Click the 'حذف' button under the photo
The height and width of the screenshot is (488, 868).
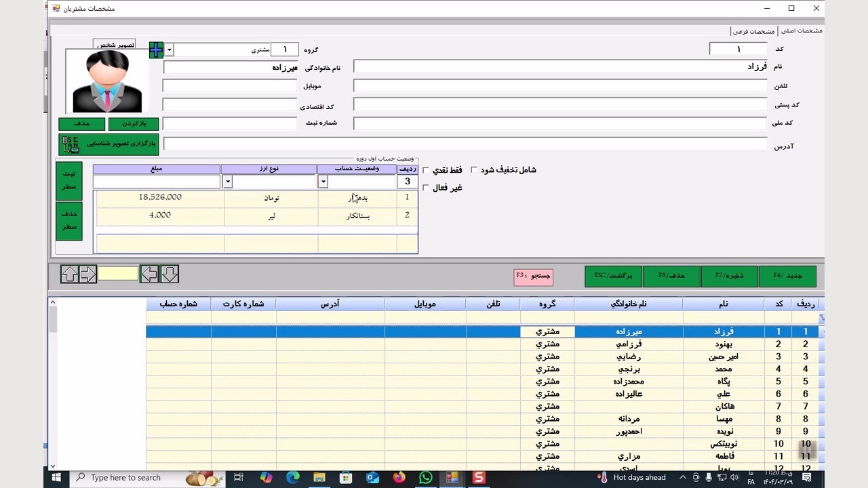click(82, 124)
